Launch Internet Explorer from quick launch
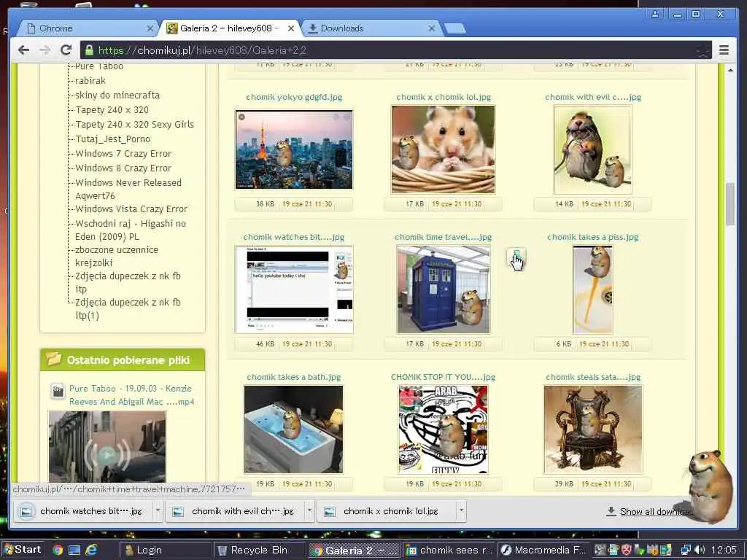The height and width of the screenshot is (560, 747). [91, 550]
